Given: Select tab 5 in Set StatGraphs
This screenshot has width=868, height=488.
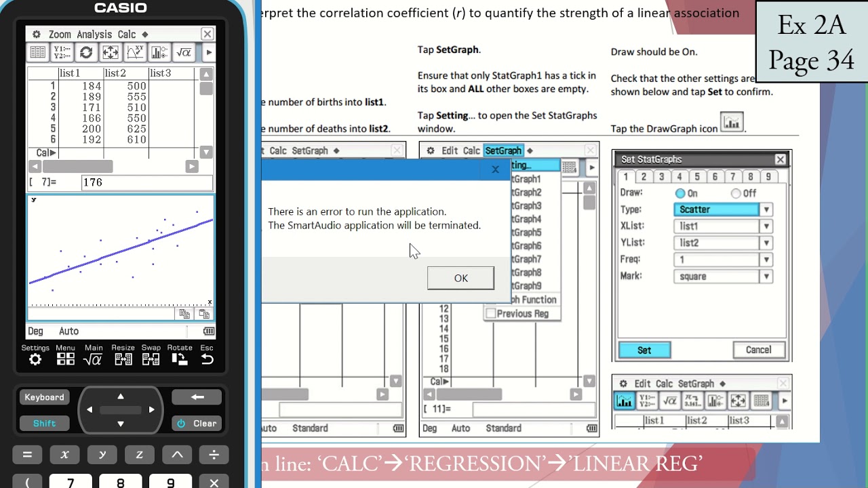Looking at the screenshot, I should [697, 176].
